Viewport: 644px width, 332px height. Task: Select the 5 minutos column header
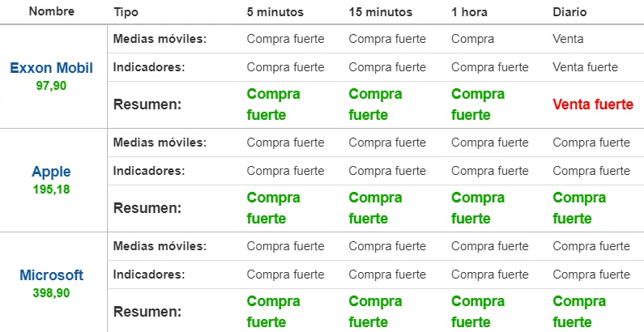[275, 12]
